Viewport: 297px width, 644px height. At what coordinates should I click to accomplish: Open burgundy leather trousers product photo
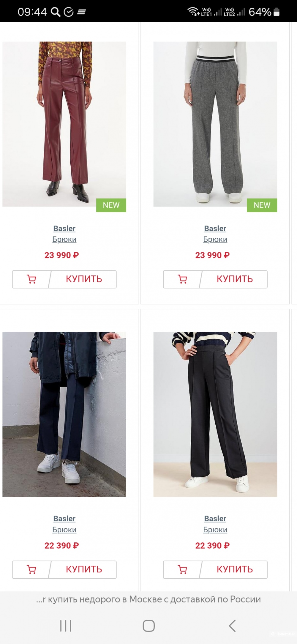click(64, 124)
